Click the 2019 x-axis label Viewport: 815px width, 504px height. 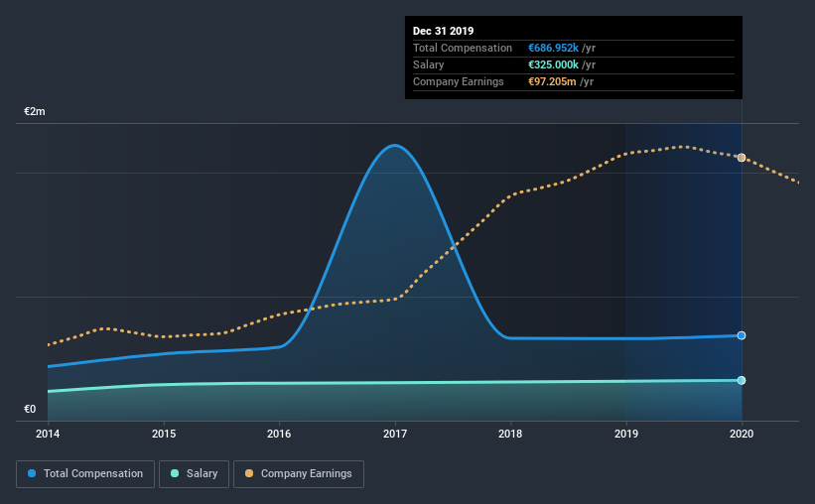click(626, 434)
